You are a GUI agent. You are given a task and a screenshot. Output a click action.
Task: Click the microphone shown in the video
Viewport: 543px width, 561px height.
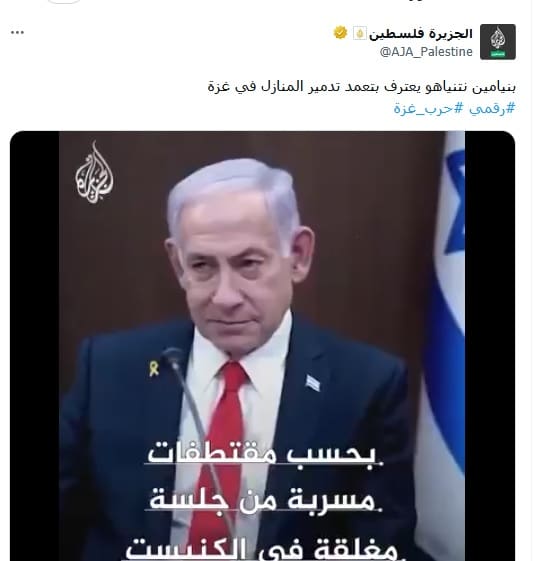tap(174, 359)
